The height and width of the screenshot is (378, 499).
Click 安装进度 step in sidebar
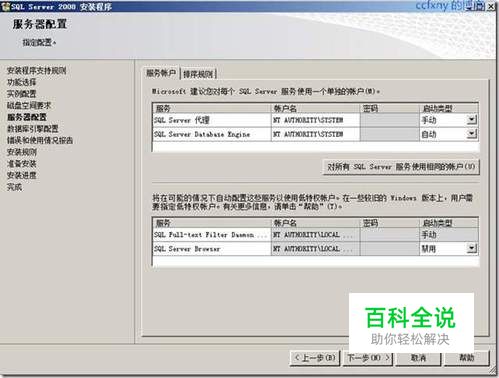coord(22,175)
